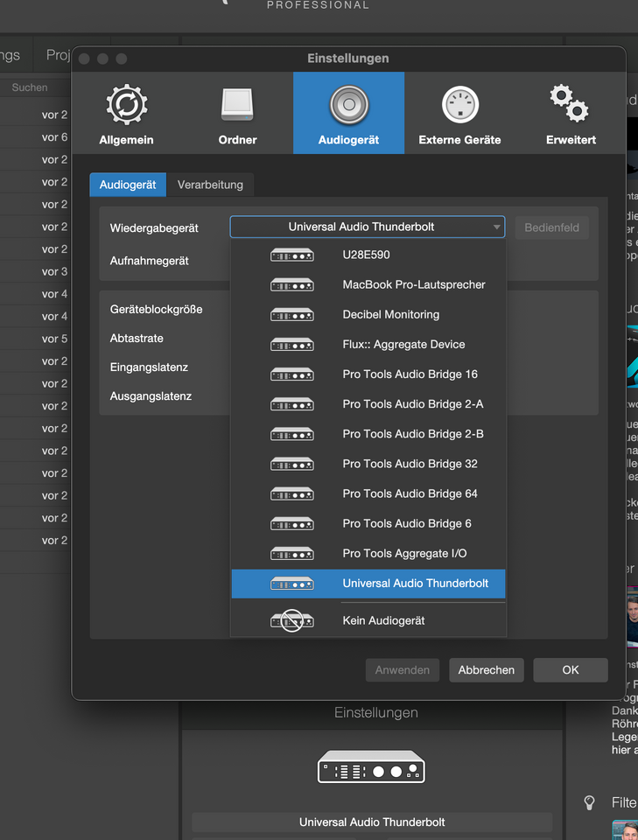Choose Kein Audiogerät option
This screenshot has height=840, width=638.
coord(368,621)
